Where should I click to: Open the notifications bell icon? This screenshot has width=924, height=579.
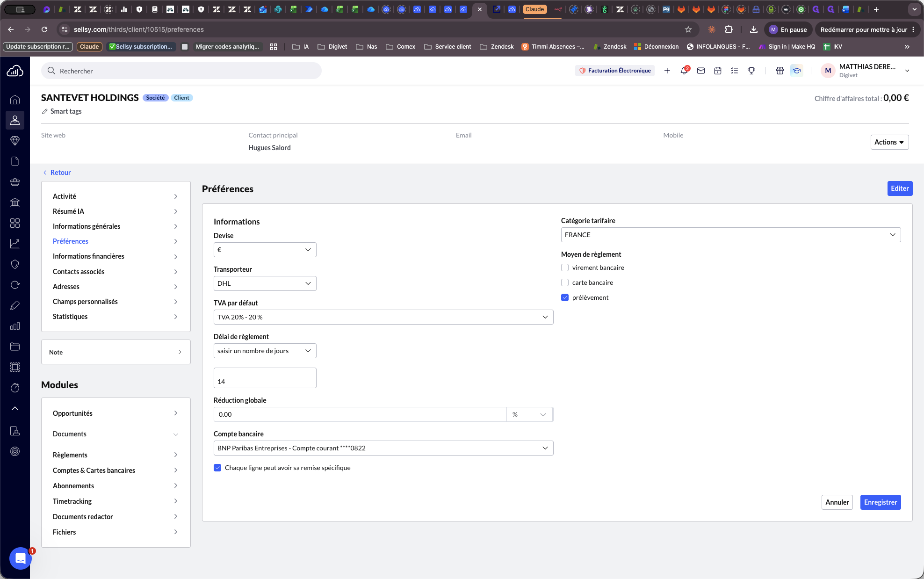click(x=684, y=71)
